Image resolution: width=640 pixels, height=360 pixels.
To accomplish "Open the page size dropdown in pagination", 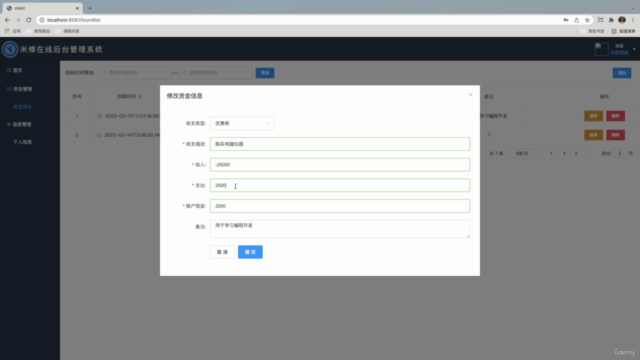I will [x=525, y=153].
